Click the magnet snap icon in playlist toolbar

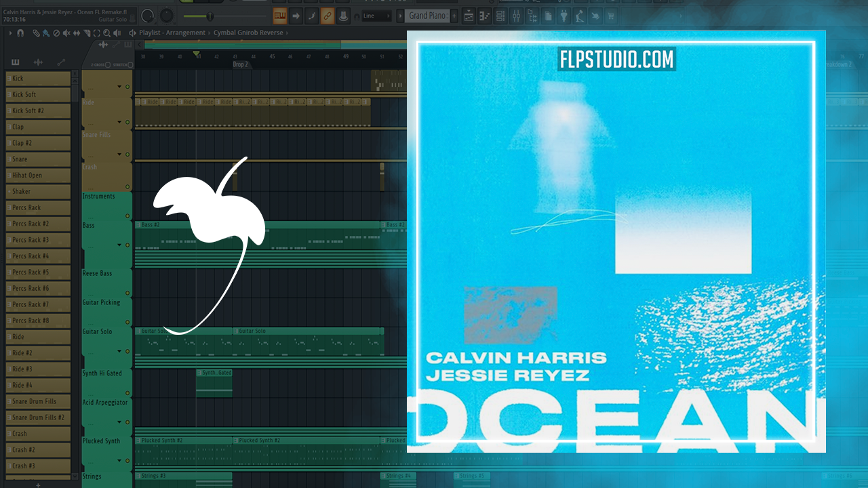pos(20,33)
